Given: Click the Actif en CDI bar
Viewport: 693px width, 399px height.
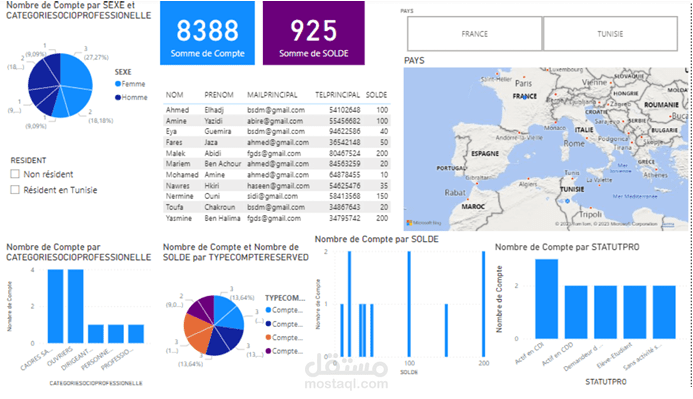Looking at the screenshot, I should click(x=547, y=299).
